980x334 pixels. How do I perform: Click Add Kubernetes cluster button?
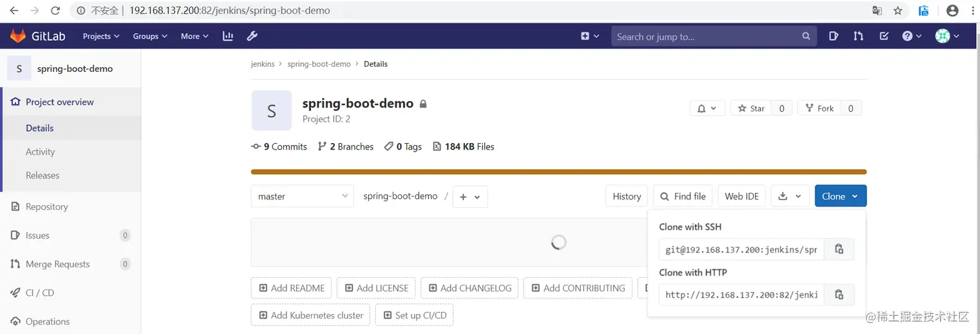click(310, 315)
